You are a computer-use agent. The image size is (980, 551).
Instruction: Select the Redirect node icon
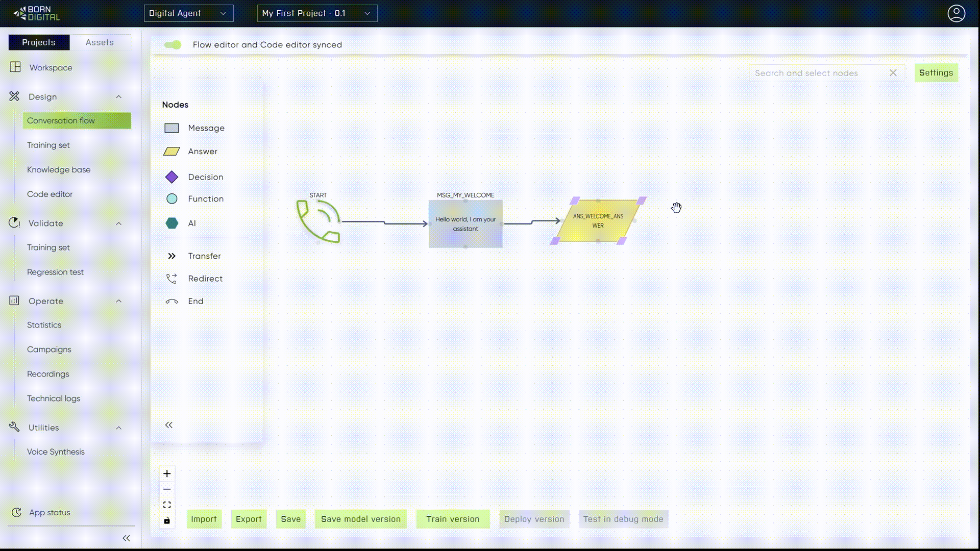click(x=172, y=278)
